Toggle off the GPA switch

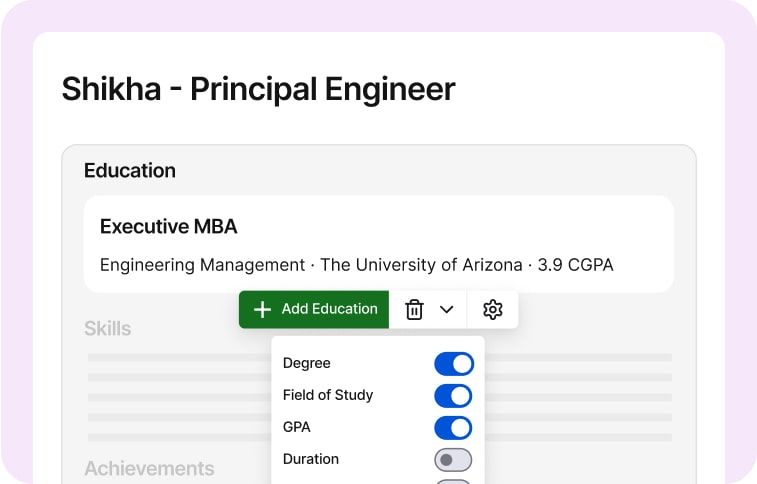453,428
